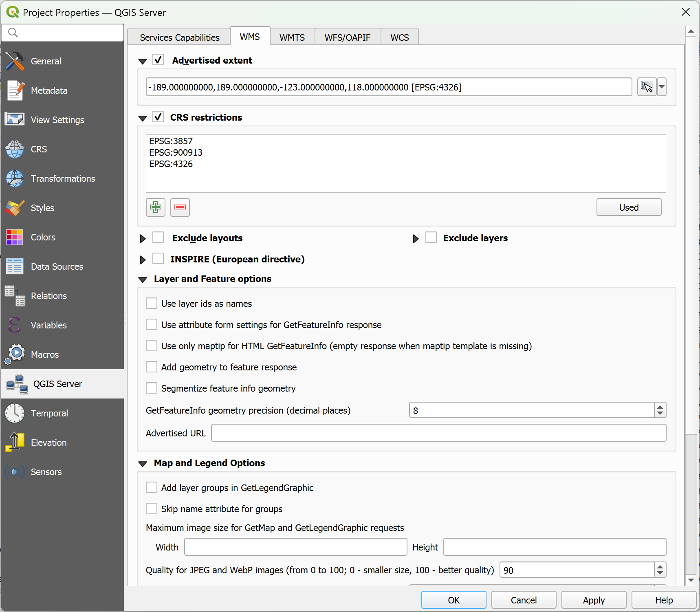
Task: Enable the Exclude layouts checkbox
Action: tap(158, 237)
